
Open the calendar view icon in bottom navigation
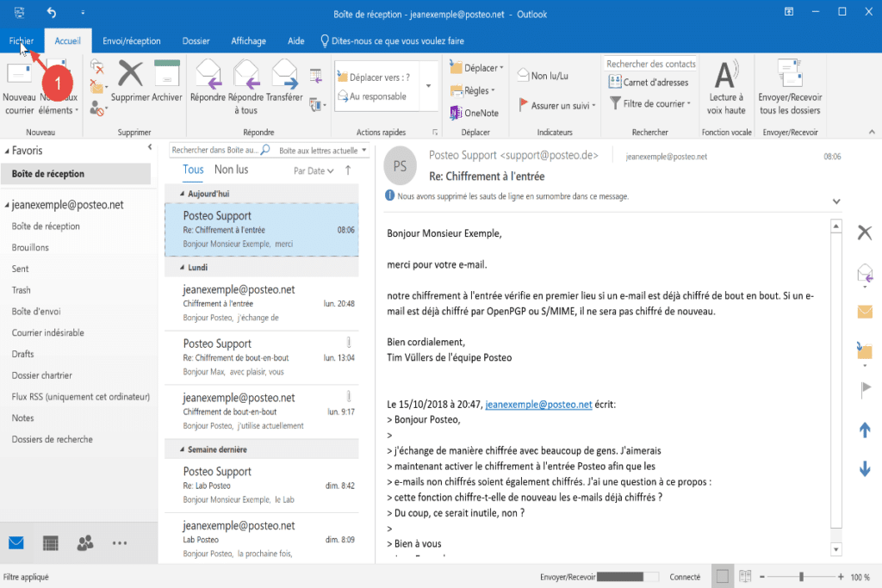tap(51, 542)
